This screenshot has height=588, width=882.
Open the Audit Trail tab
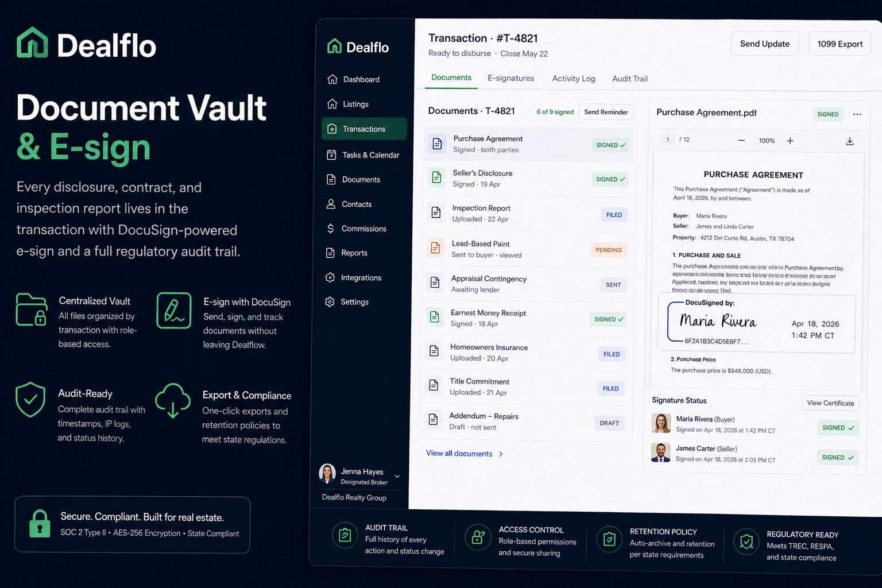point(630,79)
